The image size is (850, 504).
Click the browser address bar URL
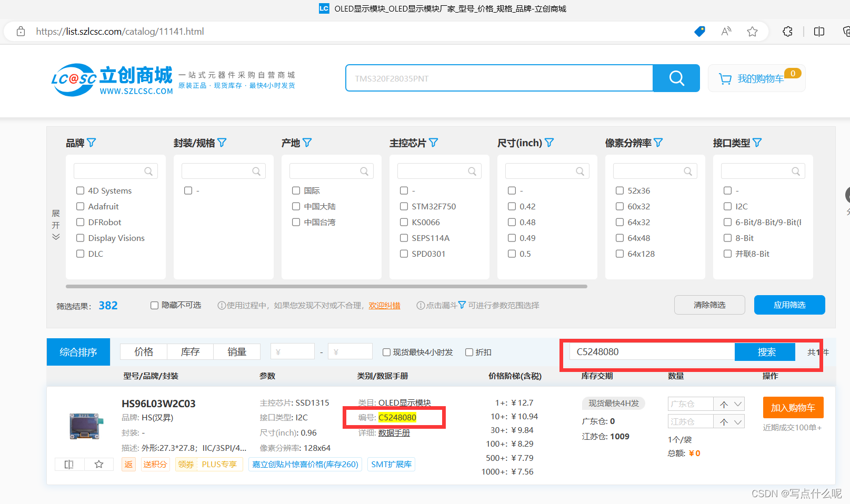tap(120, 32)
